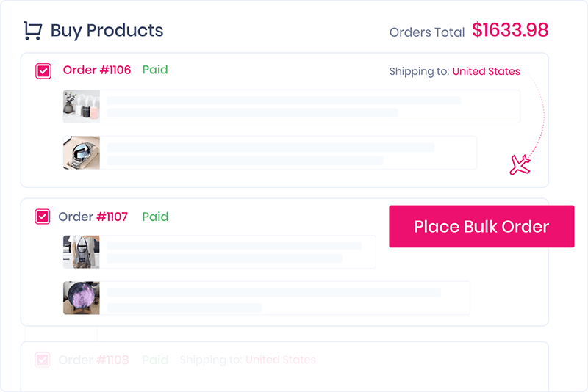588x392 pixels.
Task: Toggle the faded Order #1108 checkbox
Action: (43, 360)
